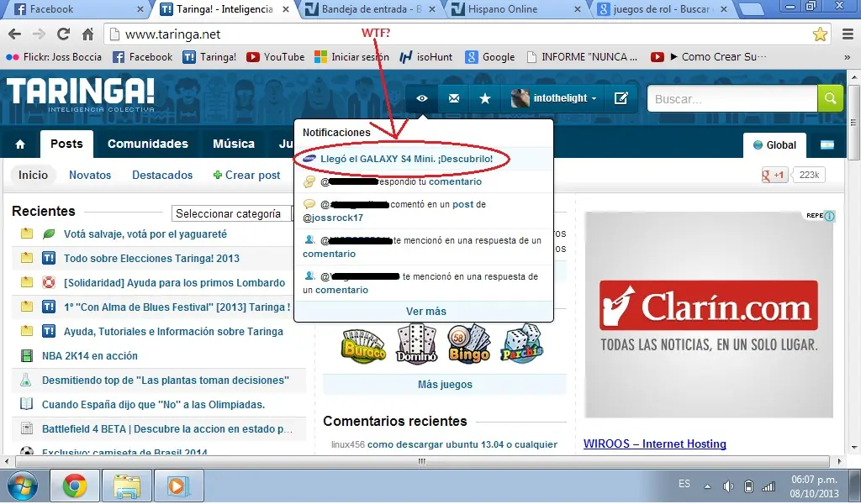Click the vertical scrollbar thumb
Viewport: 861px width, 504px height.
[854, 122]
